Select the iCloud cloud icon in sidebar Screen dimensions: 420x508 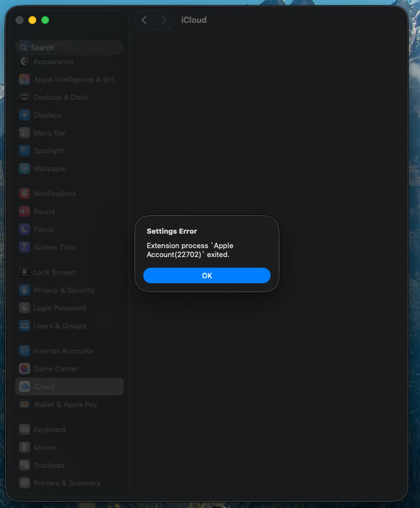pyautogui.click(x=25, y=386)
